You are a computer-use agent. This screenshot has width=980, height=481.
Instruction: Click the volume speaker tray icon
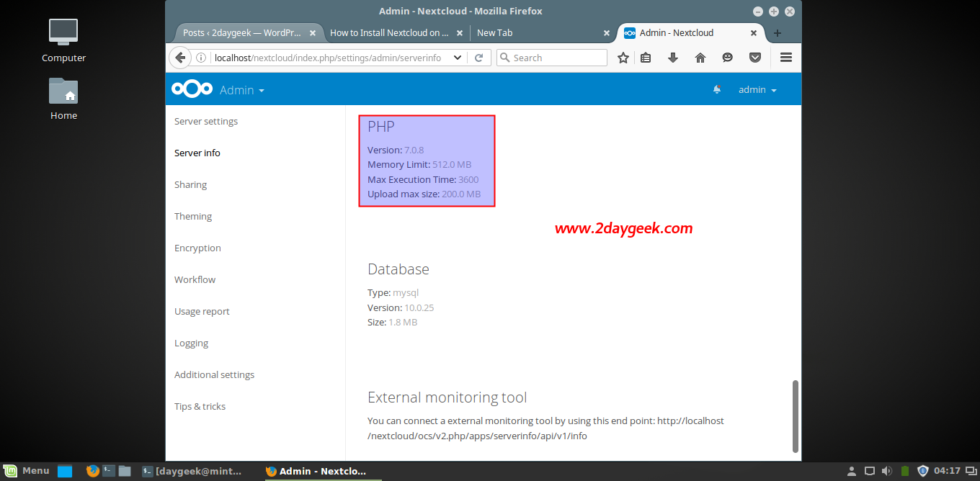[x=887, y=472]
